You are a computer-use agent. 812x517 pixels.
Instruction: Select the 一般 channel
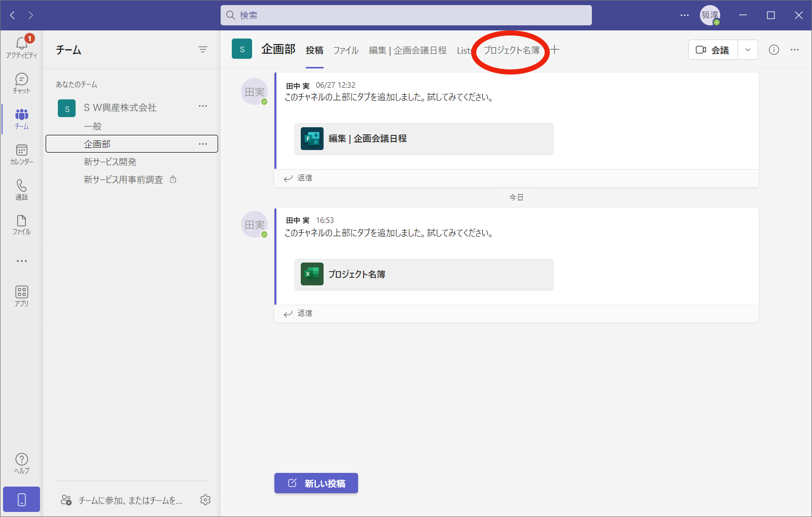point(93,126)
